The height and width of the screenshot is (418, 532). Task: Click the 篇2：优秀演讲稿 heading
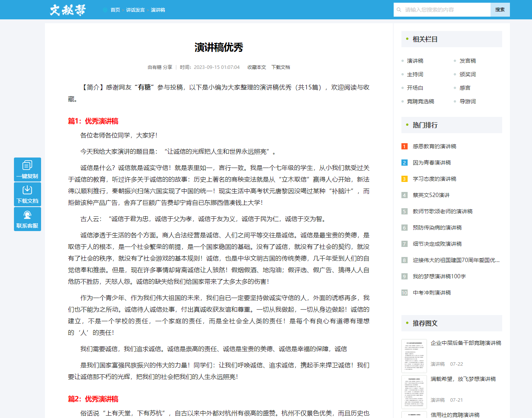tap(93, 399)
